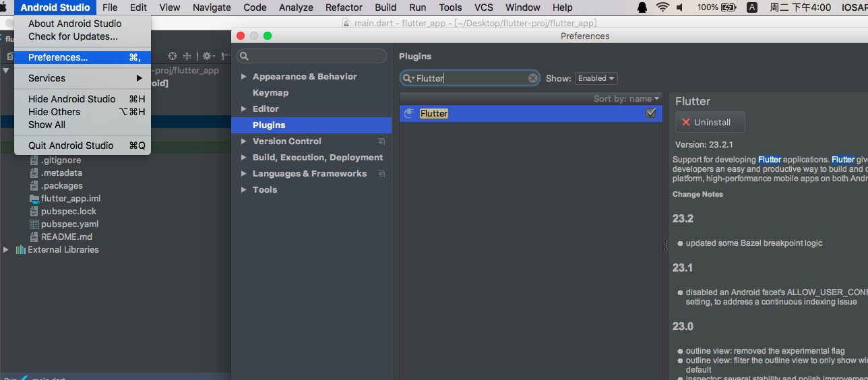The height and width of the screenshot is (380, 868).
Task: Select the Flutter row in the plugins list
Action: pos(530,113)
